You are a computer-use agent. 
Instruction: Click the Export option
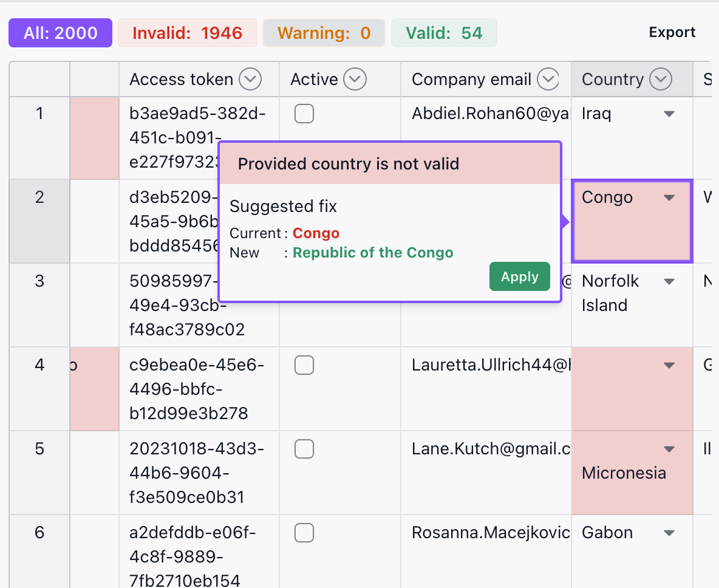(672, 32)
